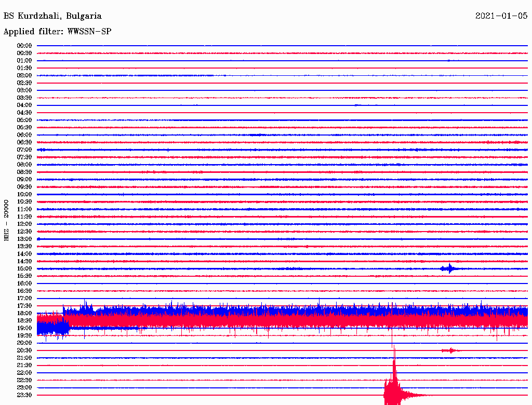Click the 12:00 time label
Image resolution: width=532 pixels, height=405 pixels.
(x=24, y=224)
